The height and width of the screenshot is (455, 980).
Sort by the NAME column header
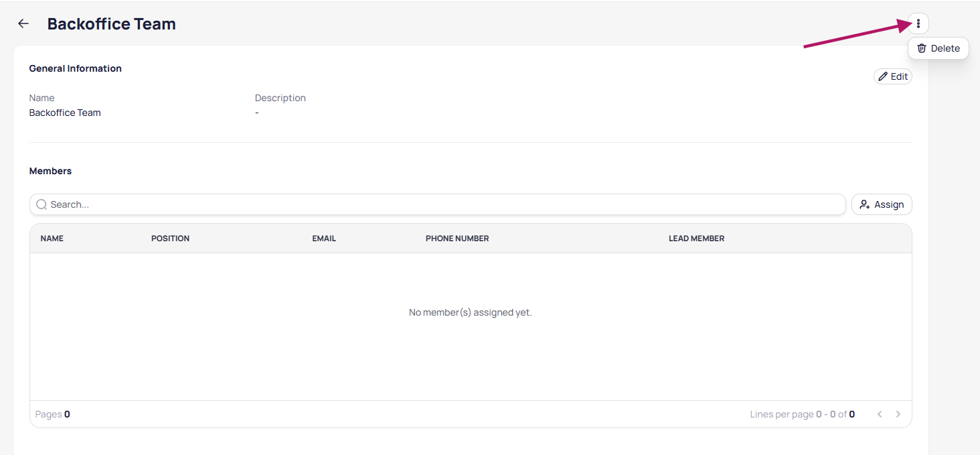(x=52, y=239)
